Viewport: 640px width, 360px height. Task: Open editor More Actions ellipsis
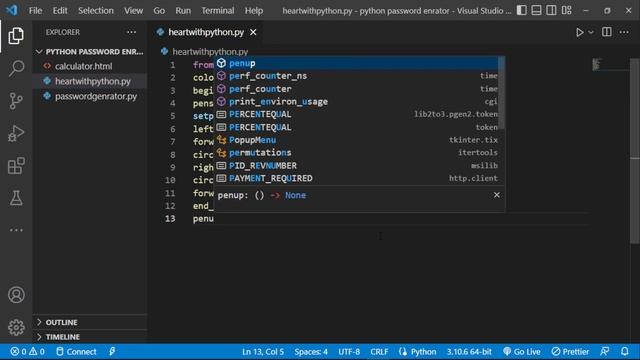624,32
